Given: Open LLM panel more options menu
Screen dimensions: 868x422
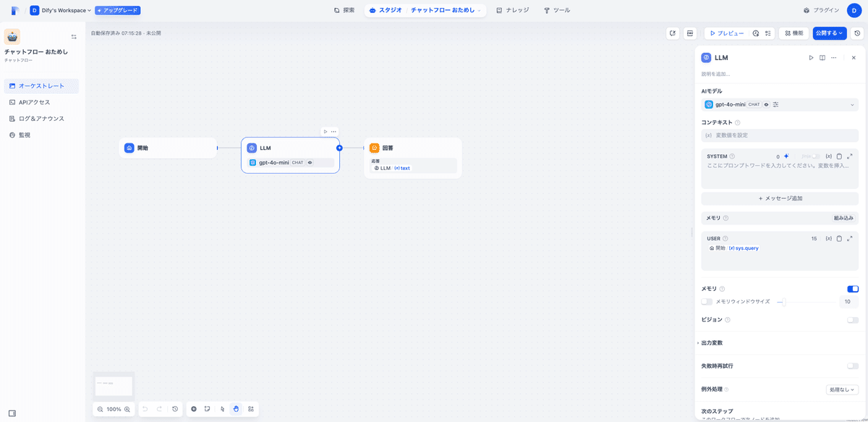Looking at the screenshot, I should [x=834, y=58].
